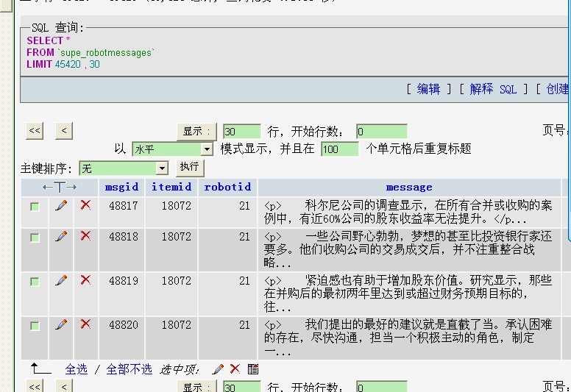
Task: Click the 全选 link
Action: [77, 369]
